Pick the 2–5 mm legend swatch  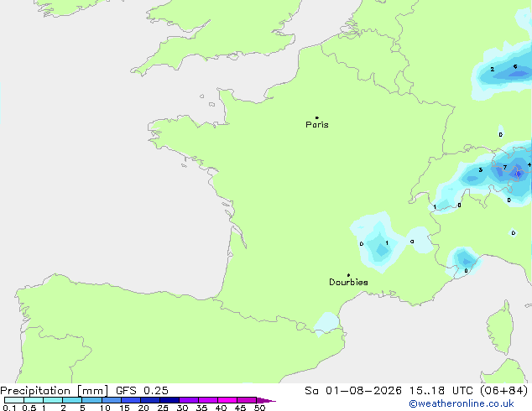tap(72, 400)
